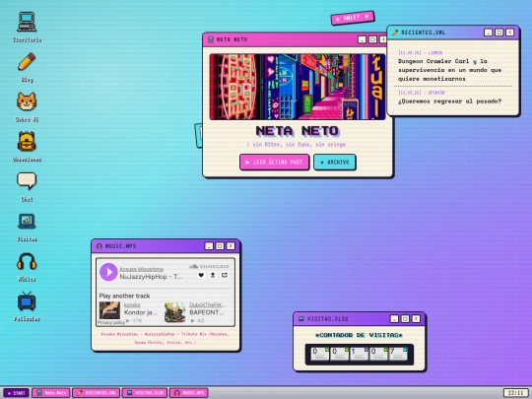
Task: Open the backpack Vacaciones icon
Action: point(27,147)
